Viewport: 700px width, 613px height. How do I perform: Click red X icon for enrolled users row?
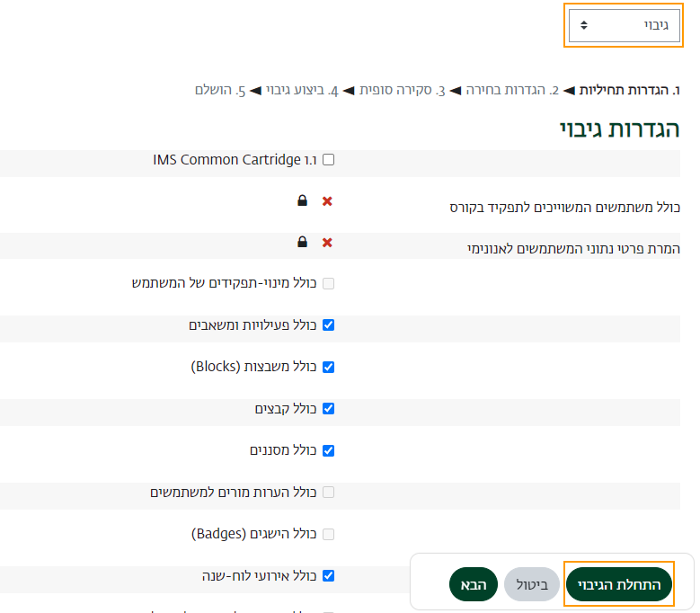point(327,200)
